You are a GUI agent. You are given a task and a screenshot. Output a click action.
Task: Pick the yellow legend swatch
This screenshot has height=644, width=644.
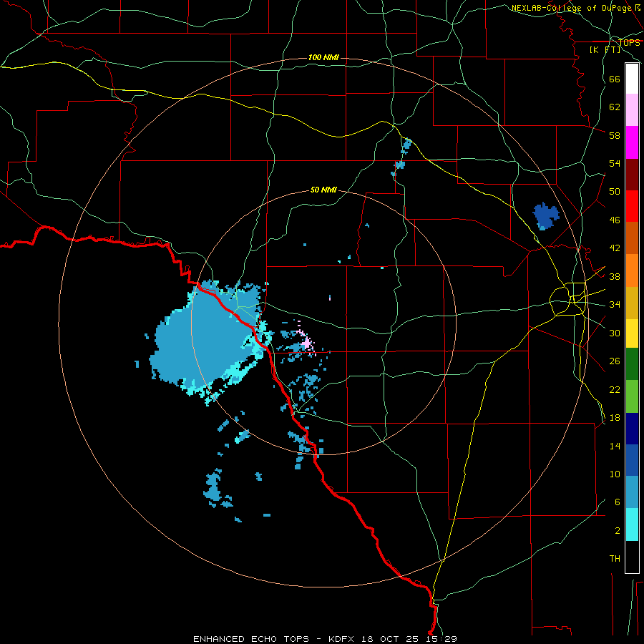pos(632,333)
